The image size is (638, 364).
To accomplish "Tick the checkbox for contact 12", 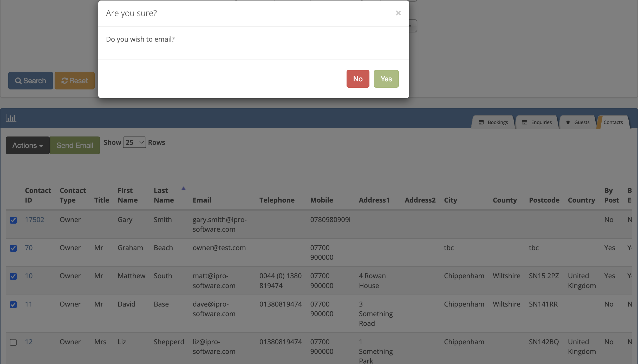I will click(13, 342).
